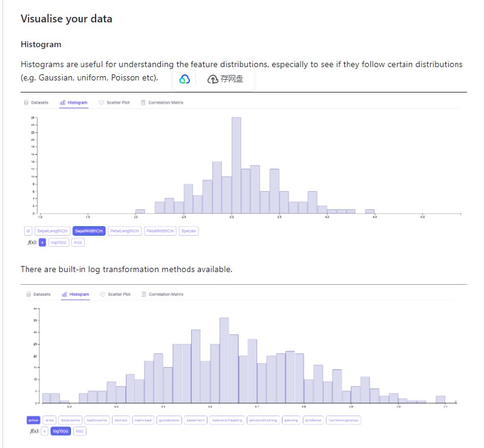484x448 pixels.
Task: Switch lower histogram transform to x
Action: [x=44, y=431]
